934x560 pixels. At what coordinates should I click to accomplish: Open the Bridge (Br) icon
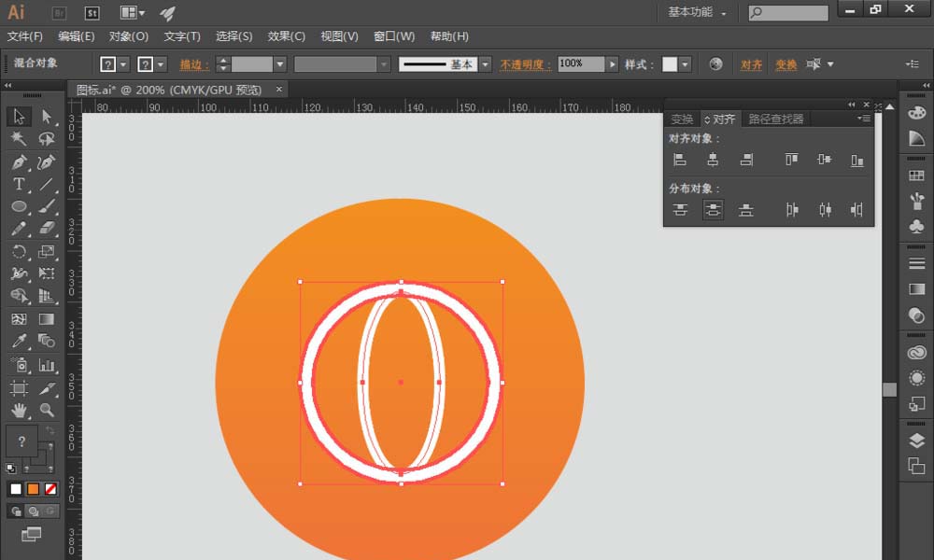click(x=59, y=13)
